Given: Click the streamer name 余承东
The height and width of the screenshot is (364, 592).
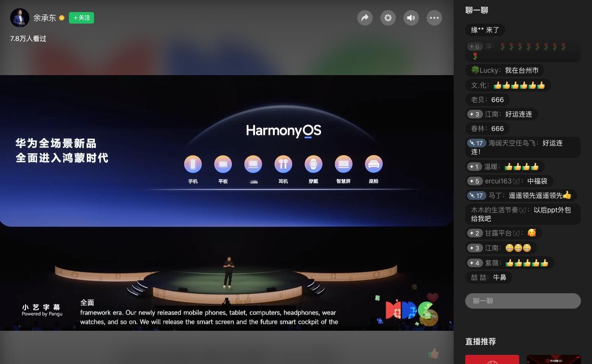Looking at the screenshot, I should [x=45, y=18].
